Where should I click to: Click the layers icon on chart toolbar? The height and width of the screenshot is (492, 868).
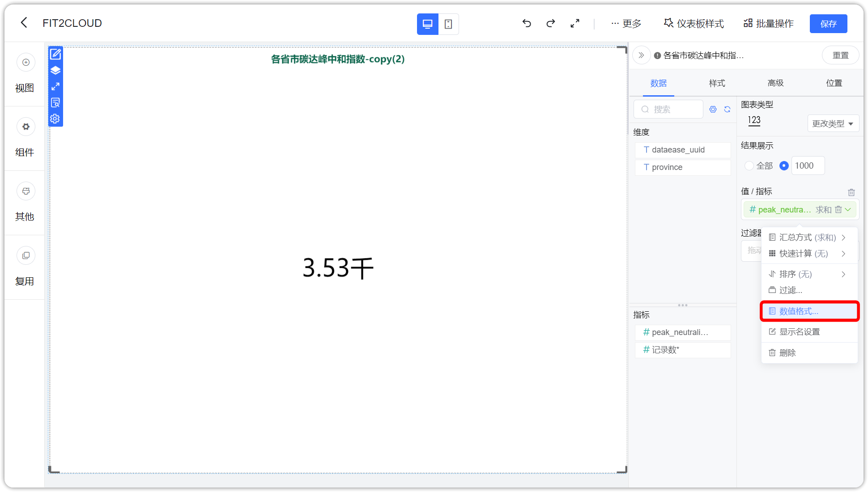click(55, 70)
